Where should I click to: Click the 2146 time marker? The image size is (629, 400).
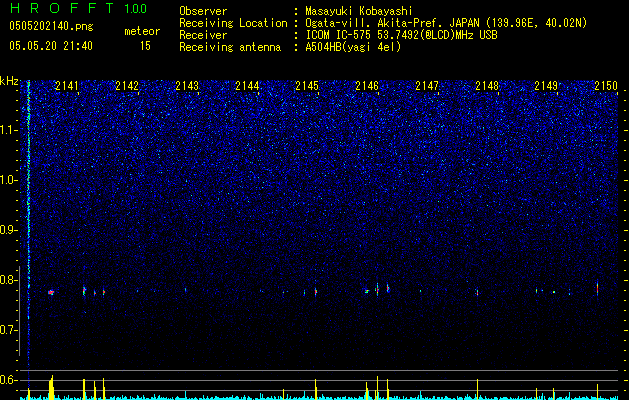coord(367,85)
